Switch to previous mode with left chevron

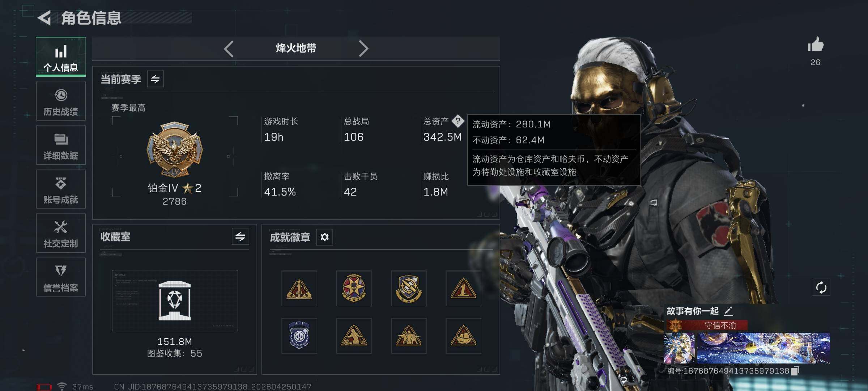tap(229, 49)
